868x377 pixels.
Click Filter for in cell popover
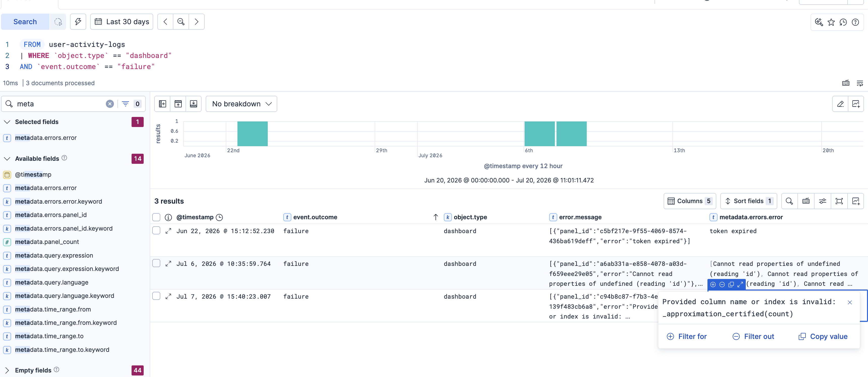tap(687, 337)
